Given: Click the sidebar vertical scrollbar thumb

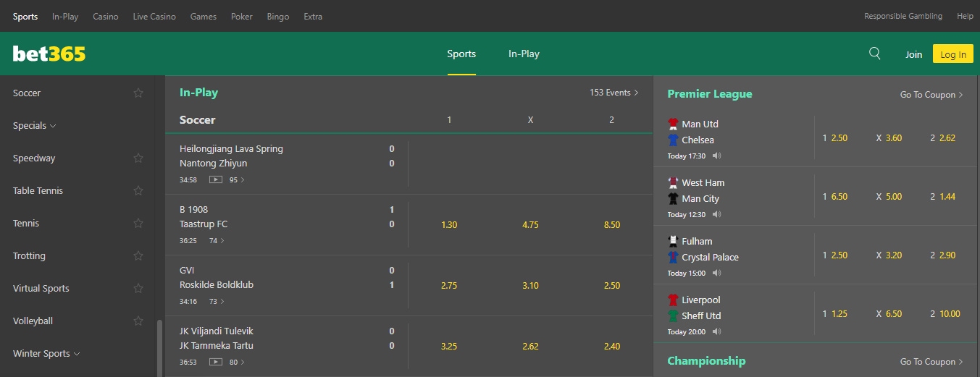Looking at the screenshot, I should click(x=159, y=348).
